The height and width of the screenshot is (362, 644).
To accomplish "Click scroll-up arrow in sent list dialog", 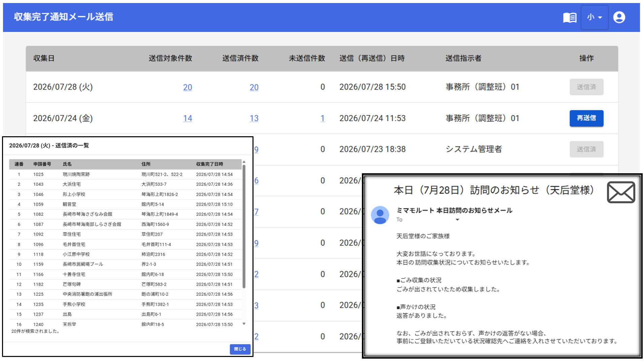I will 244,162.
